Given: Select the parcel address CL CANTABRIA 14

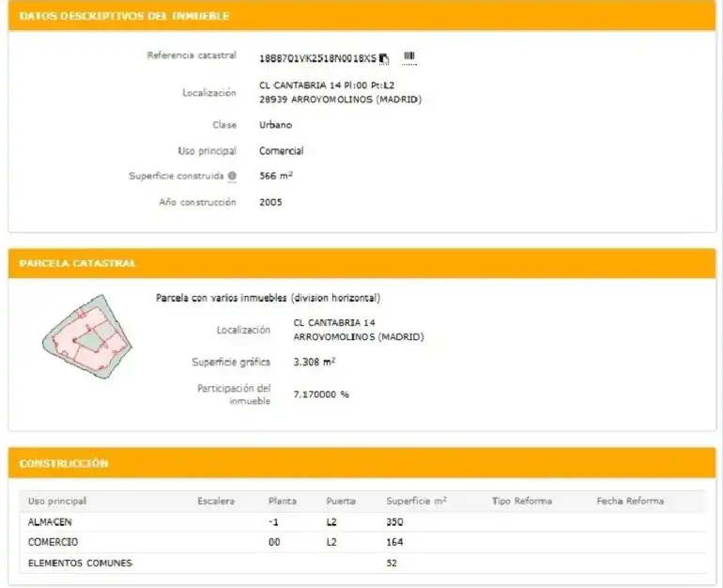Looking at the screenshot, I should click(334, 323).
